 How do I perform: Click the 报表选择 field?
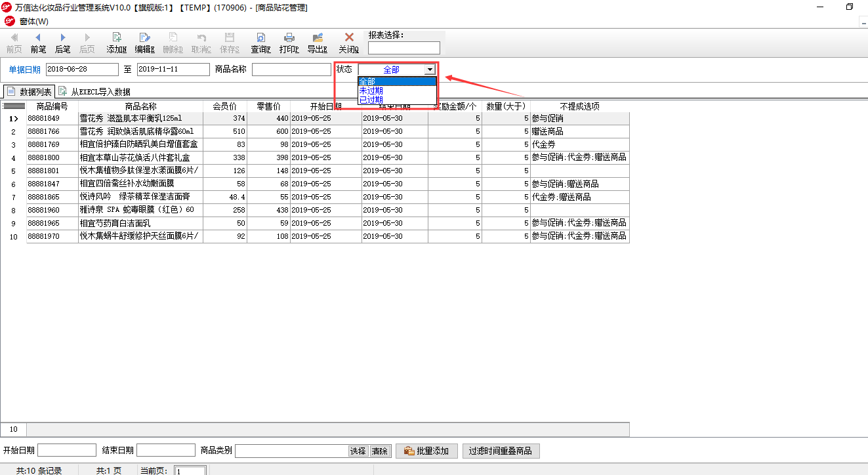click(x=404, y=48)
